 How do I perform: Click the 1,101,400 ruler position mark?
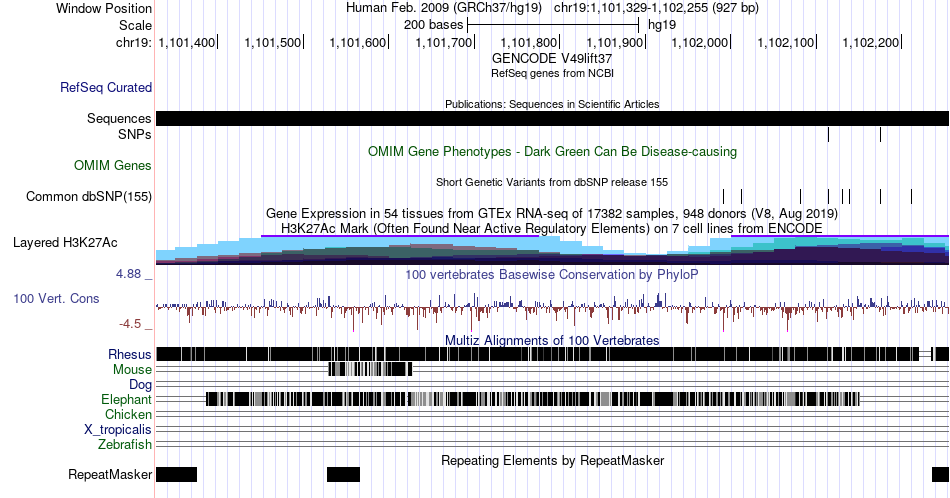(x=187, y=42)
